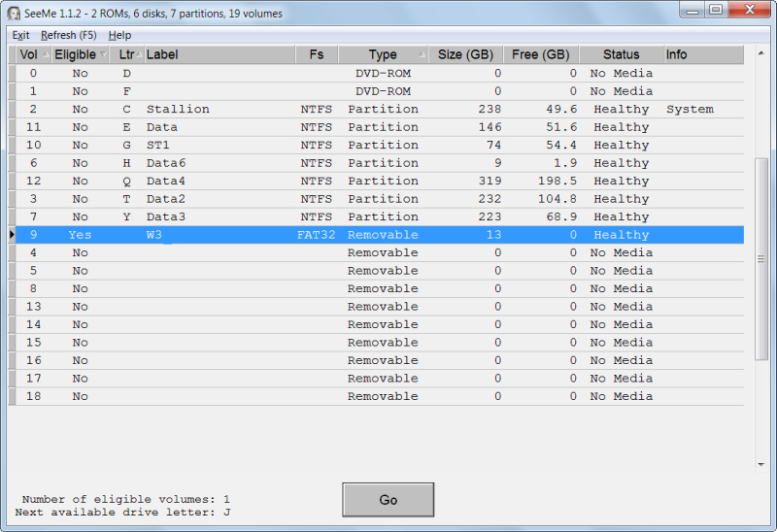
Task: Click Refresh (F5) in the menu bar
Action: pos(68,35)
